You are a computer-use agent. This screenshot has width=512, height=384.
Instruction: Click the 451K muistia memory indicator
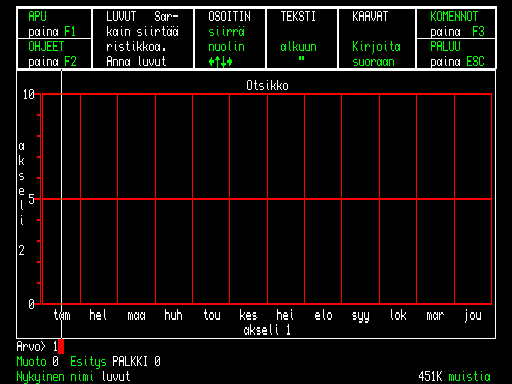455,377
